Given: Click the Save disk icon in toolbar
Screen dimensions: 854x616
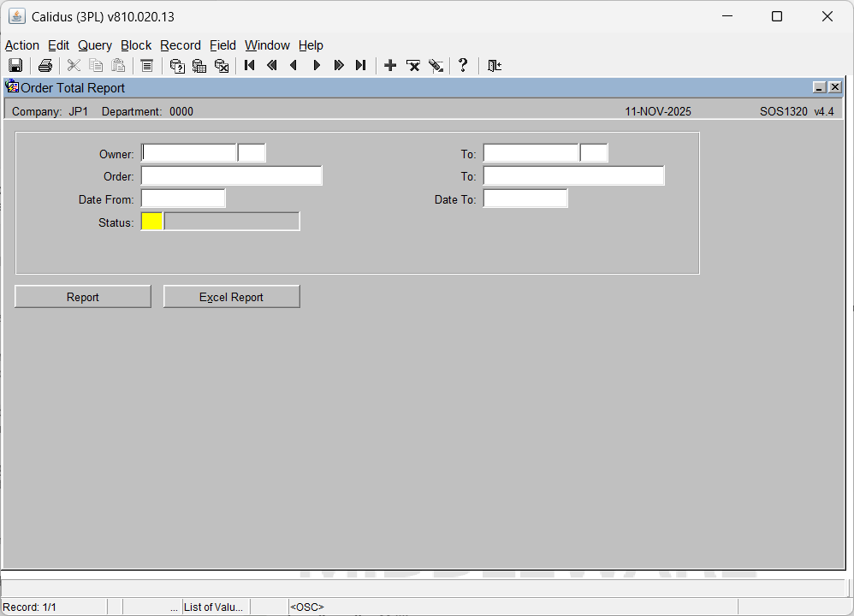Looking at the screenshot, I should pyautogui.click(x=15, y=66).
